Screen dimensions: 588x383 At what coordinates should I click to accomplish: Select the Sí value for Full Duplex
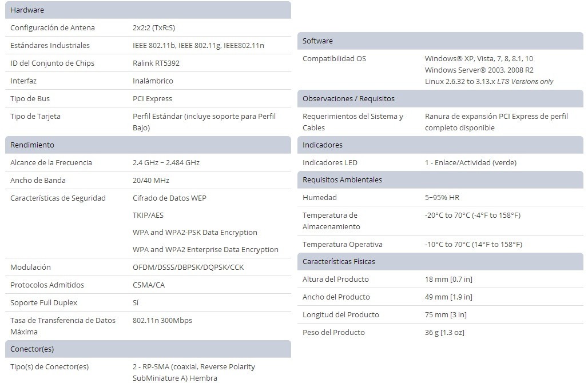pyautogui.click(x=136, y=302)
